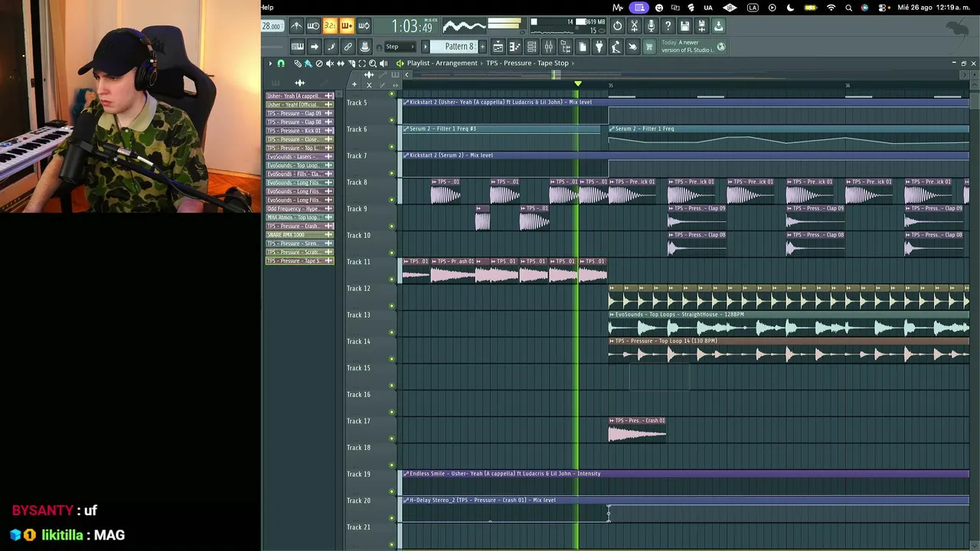Mute Track 8 with its green dot
This screenshot has width=980, height=551.
[392, 200]
